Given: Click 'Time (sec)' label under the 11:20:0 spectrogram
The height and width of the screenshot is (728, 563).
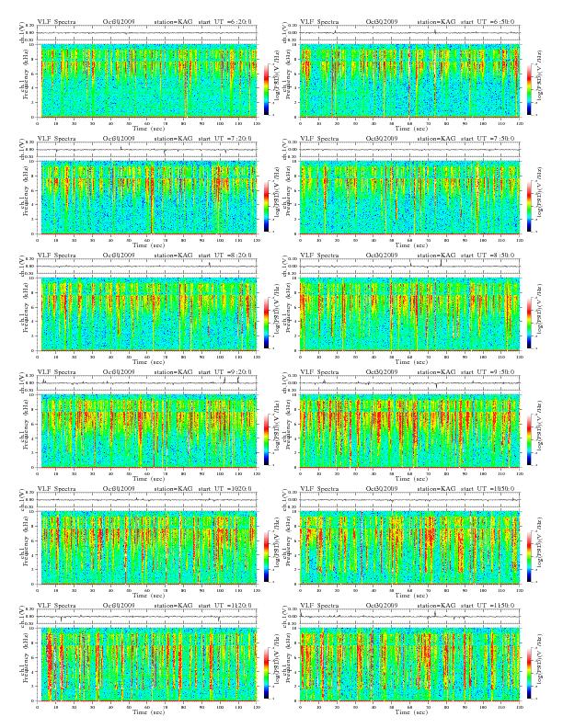Looking at the screenshot, I should click(x=149, y=711).
